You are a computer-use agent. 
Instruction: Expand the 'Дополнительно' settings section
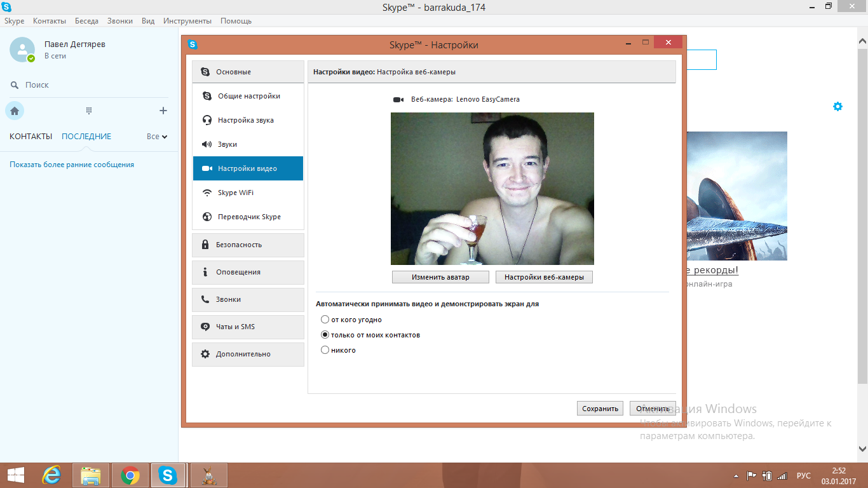[x=248, y=354]
